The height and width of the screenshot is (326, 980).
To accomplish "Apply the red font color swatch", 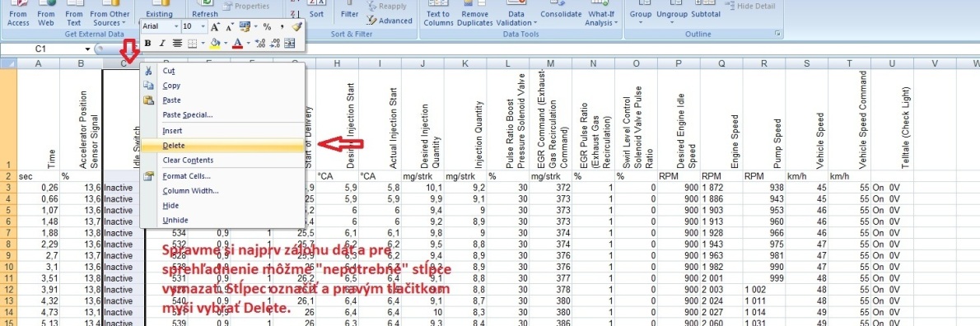I will coord(237,43).
